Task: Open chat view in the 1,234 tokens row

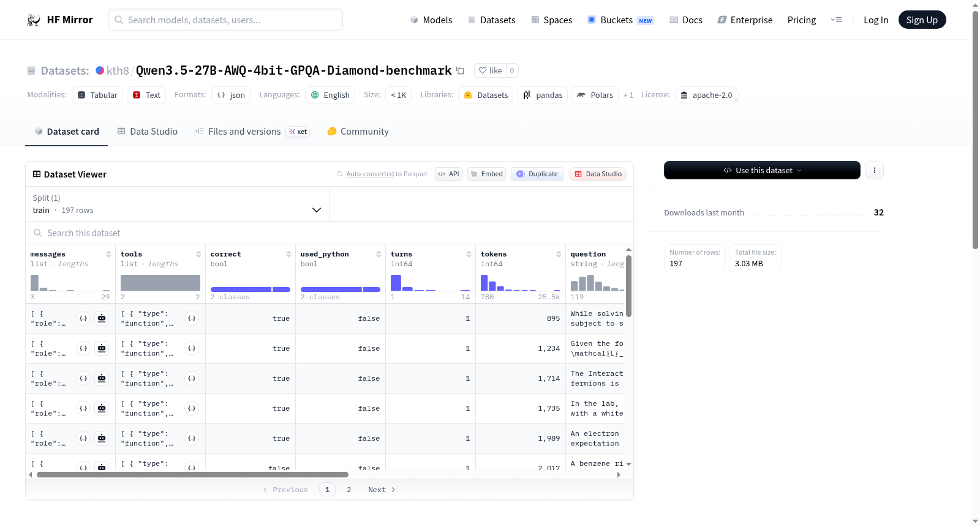Action: [x=102, y=348]
